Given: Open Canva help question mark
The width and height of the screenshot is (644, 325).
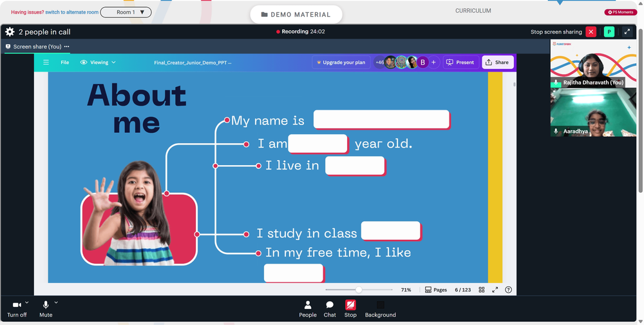Looking at the screenshot, I should point(509,290).
